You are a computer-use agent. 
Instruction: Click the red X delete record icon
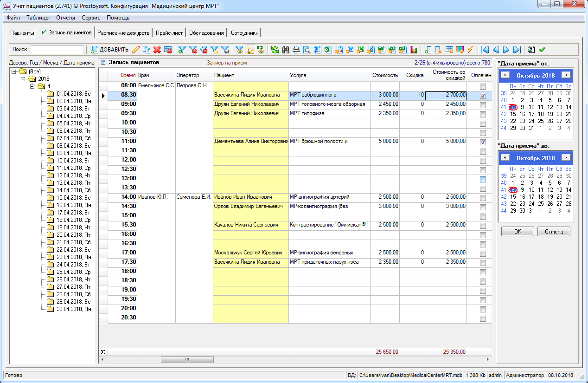click(x=157, y=50)
